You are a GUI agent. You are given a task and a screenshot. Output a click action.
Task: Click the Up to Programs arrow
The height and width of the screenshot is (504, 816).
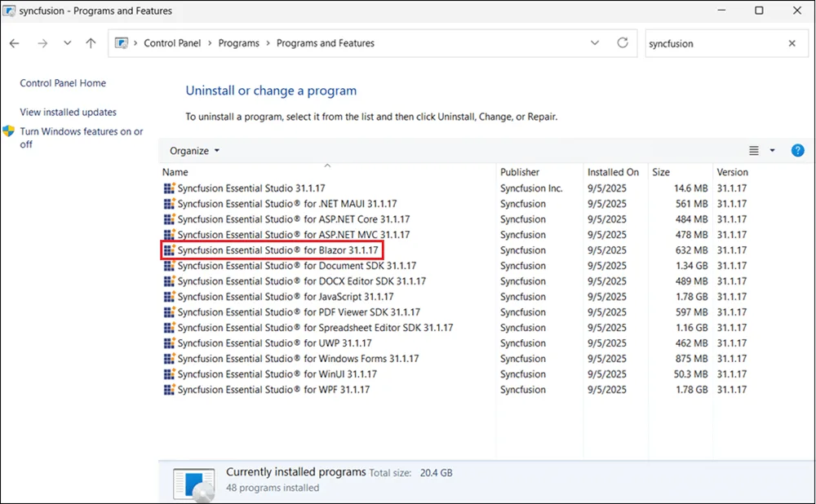pos(91,43)
